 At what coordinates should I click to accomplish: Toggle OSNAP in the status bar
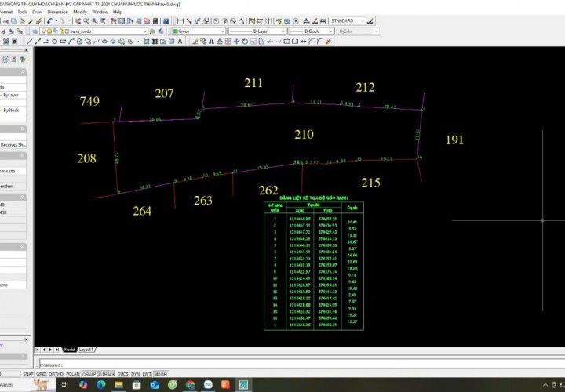[x=89, y=374]
